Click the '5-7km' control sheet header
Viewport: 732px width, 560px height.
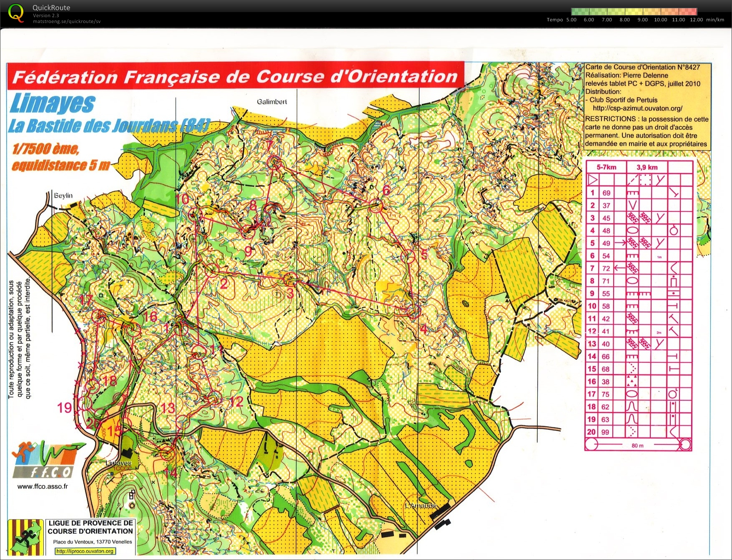click(606, 167)
